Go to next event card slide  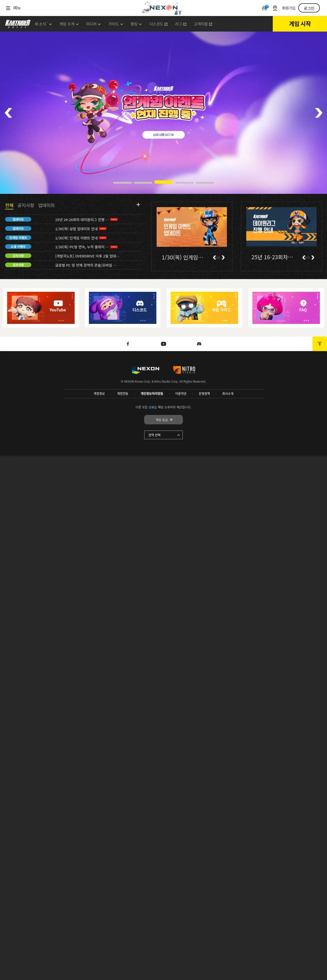pos(223,257)
